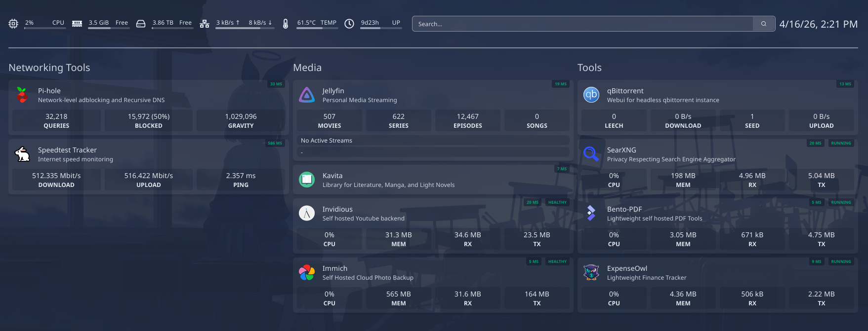Image resolution: width=868 pixels, height=331 pixels.
Task: Click Jellyfin 19 MS ping badge
Action: tap(561, 84)
